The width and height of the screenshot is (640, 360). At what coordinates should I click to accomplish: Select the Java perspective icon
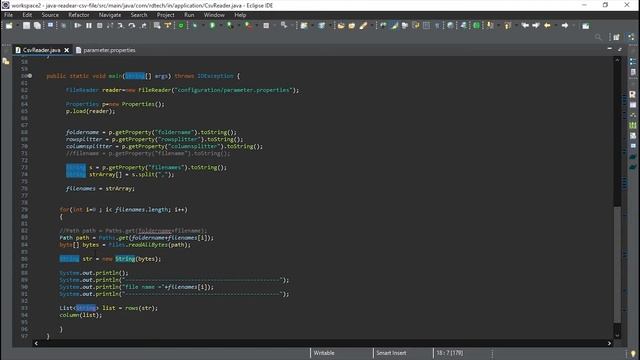coord(631,37)
